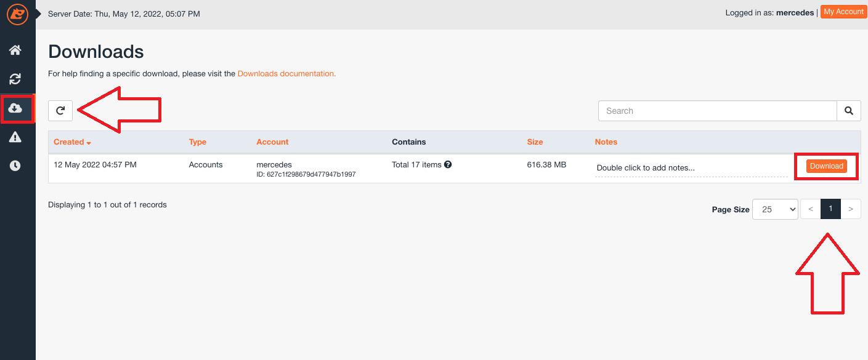Open the Downloads cloud sidebar icon
868x360 pixels.
point(15,108)
